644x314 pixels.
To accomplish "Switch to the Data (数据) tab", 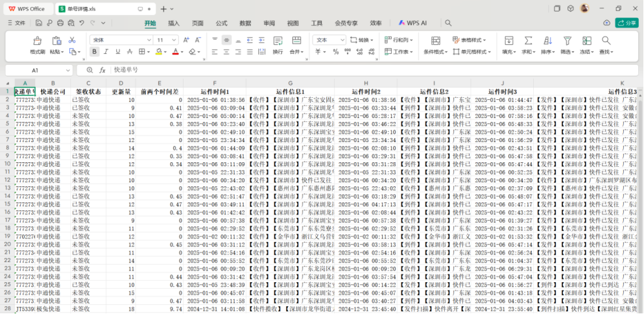I will pyautogui.click(x=245, y=23).
